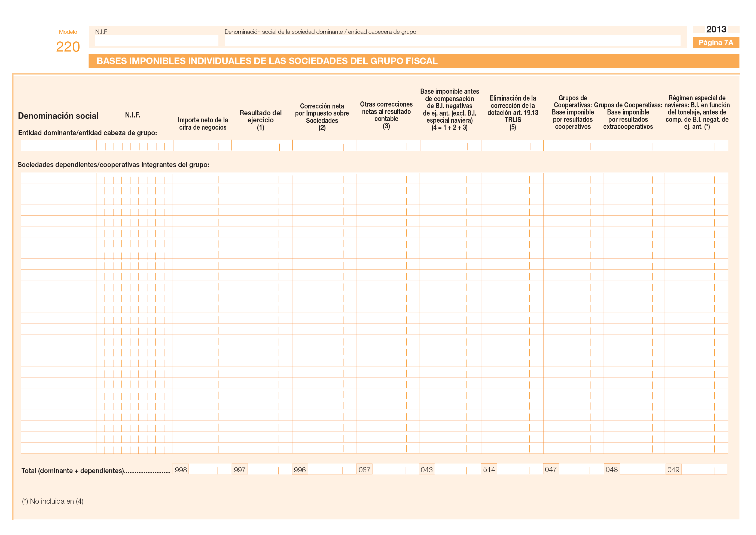The height and width of the screenshot is (535, 756).
Task: Select the 'Página 7A' label
Action: (x=716, y=43)
